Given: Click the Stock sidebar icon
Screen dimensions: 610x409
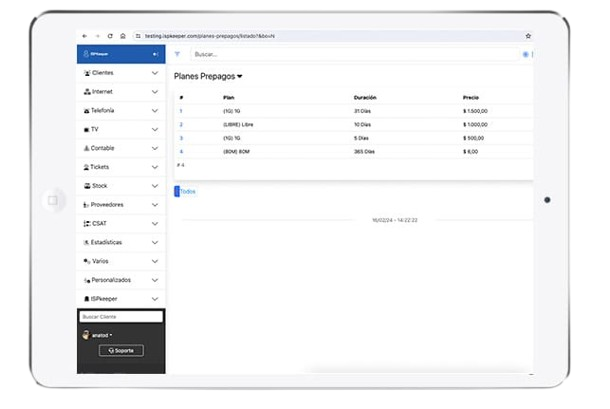Looking at the screenshot, I should (87, 186).
